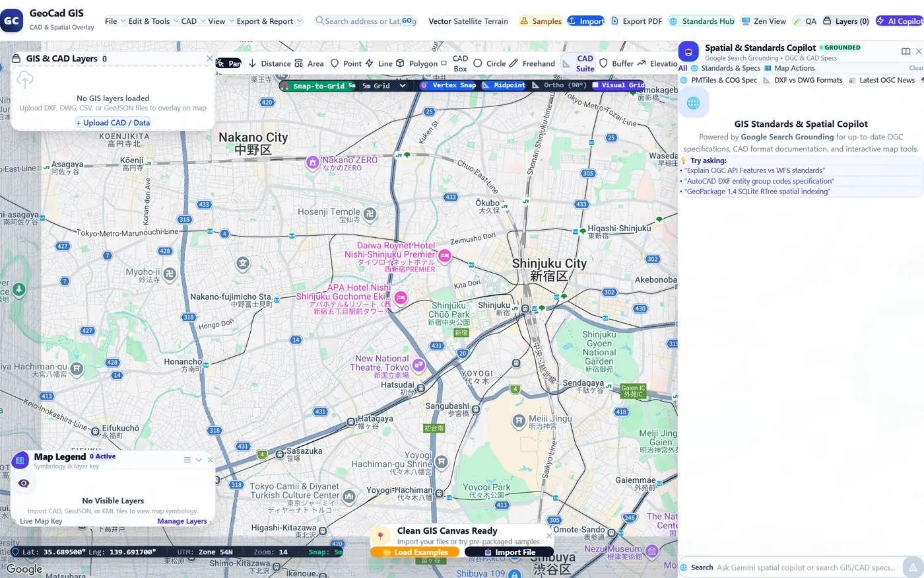Viewport: 924px width, 578px height.
Task: Toggle Vertex Snap
Action: (448, 85)
